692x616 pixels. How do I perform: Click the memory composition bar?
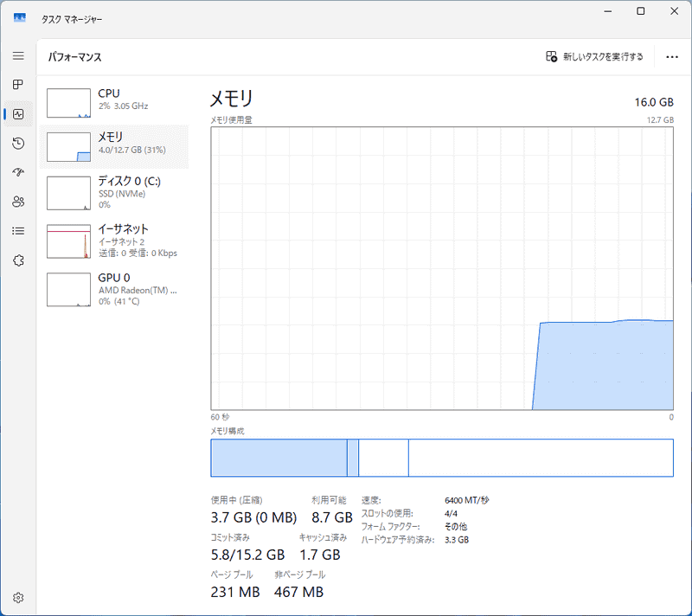point(442,458)
